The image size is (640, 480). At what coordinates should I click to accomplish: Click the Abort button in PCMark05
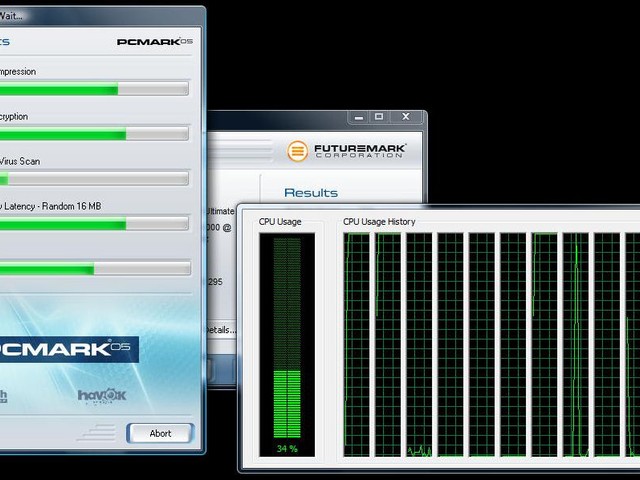click(160, 433)
